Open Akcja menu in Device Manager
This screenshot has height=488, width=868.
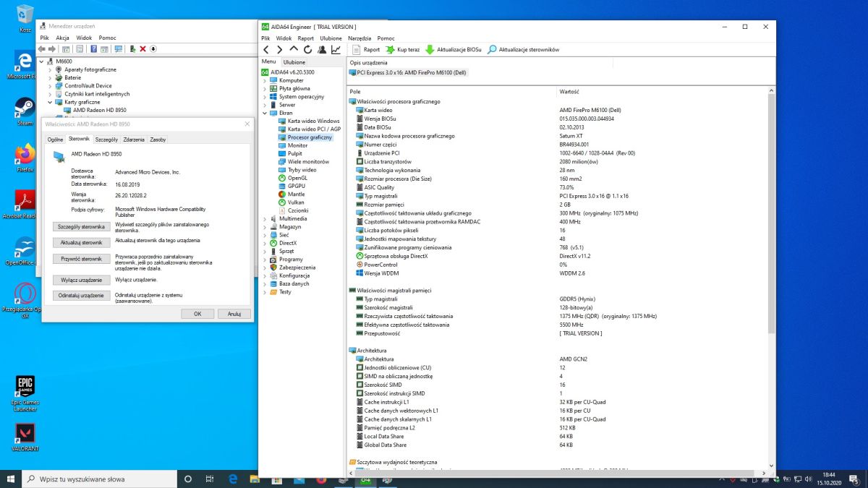pos(63,38)
